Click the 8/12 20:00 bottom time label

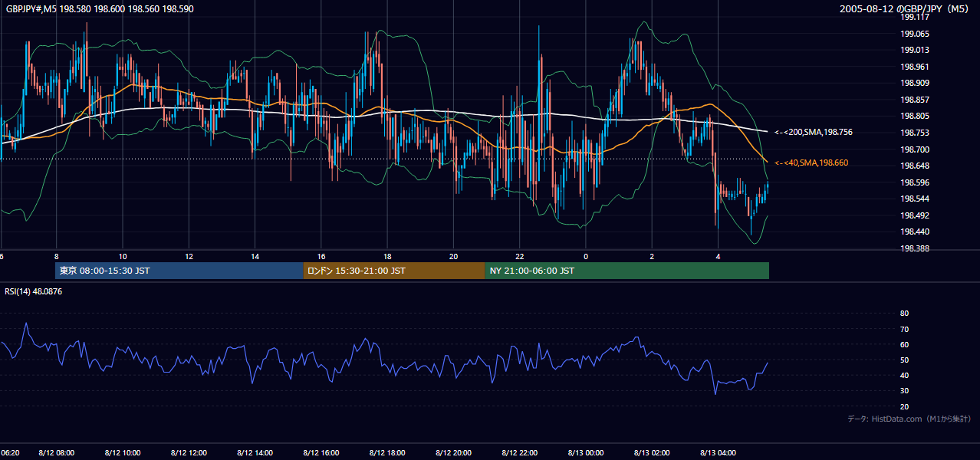point(453,453)
